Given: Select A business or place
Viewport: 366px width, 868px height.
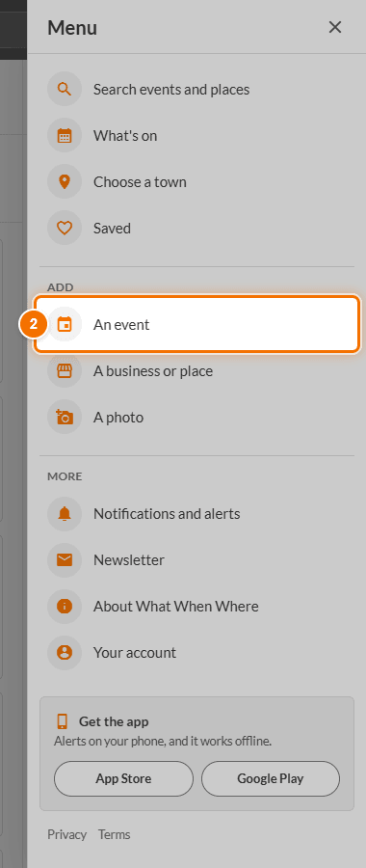Looking at the screenshot, I should [196, 371].
